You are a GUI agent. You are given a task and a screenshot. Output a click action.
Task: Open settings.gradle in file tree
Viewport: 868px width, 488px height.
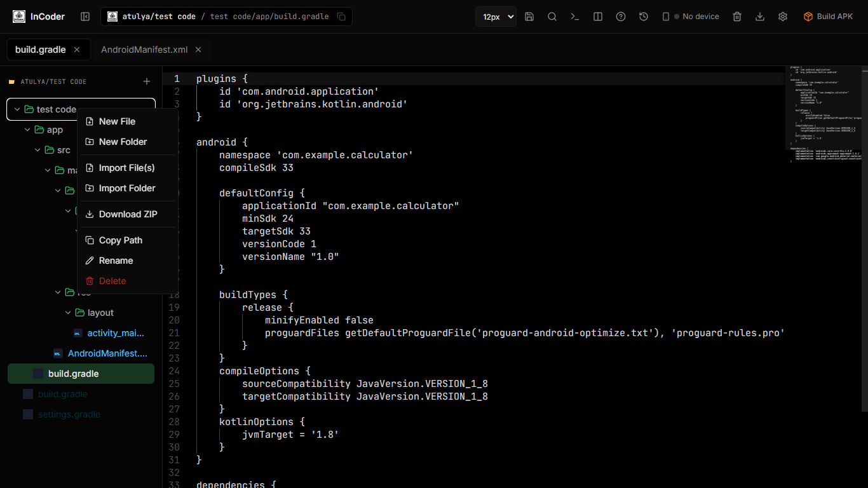click(69, 414)
